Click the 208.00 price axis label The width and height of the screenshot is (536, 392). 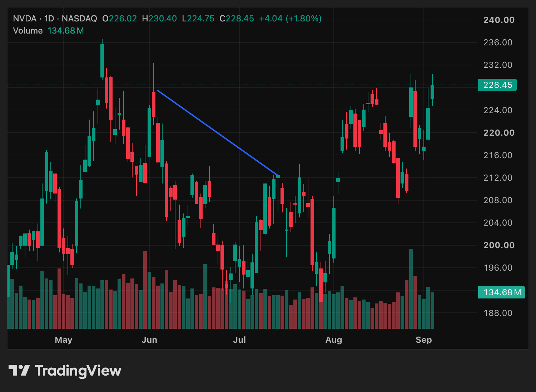click(x=498, y=200)
